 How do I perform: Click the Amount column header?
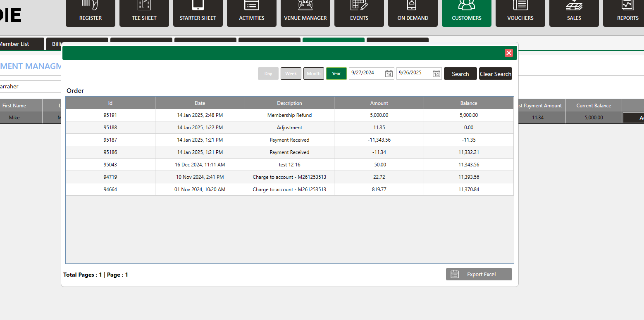tap(379, 103)
